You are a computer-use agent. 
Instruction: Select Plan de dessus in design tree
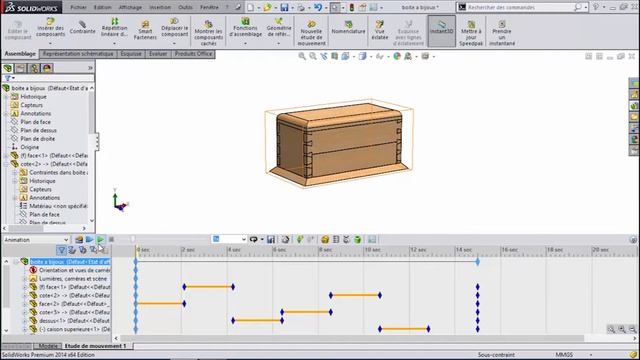[x=38, y=130]
